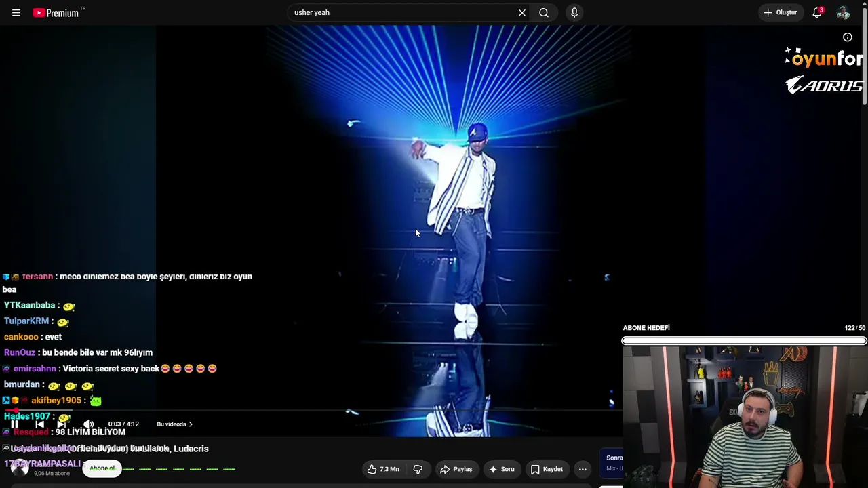The height and width of the screenshot is (488, 868).
Task: Click the chat username "emirsahnn"
Action: [x=35, y=369]
